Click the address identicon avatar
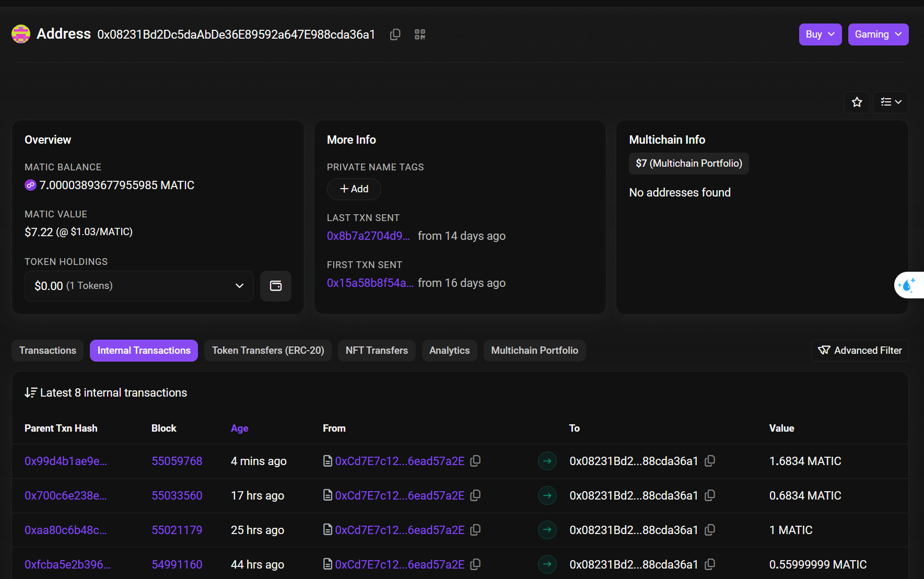Image resolution: width=924 pixels, height=579 pixels. click(21, 34)
